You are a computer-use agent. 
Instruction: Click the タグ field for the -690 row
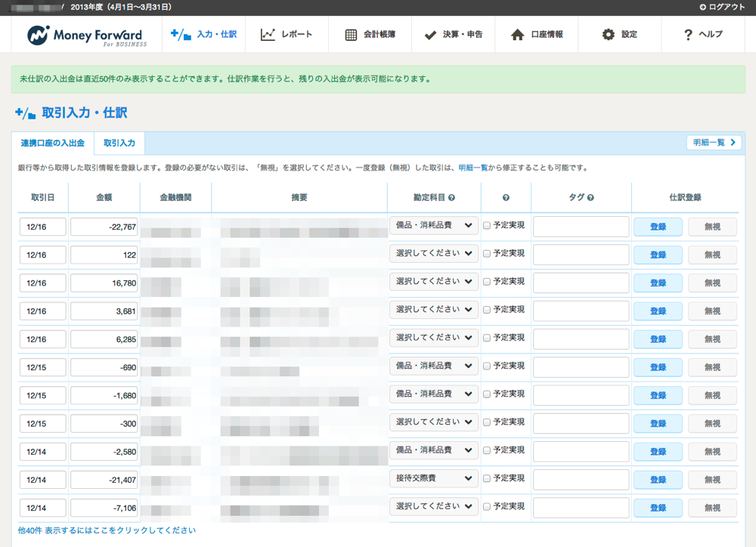(x=581, y=367)
